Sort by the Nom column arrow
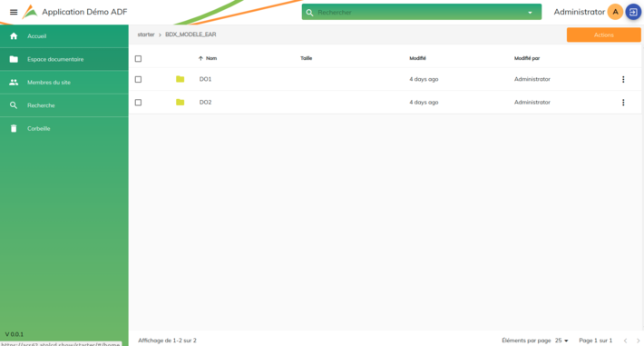Screen dimensions: 644x346 200,58
